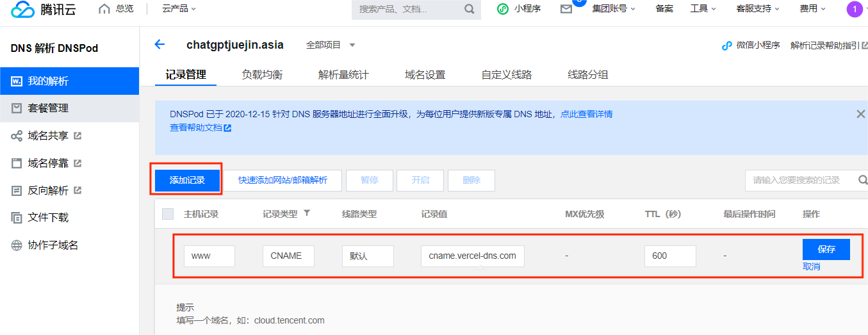868x335 pixels.
Task: Toggle the select-all records checkbox
Action: coord(168,214)
